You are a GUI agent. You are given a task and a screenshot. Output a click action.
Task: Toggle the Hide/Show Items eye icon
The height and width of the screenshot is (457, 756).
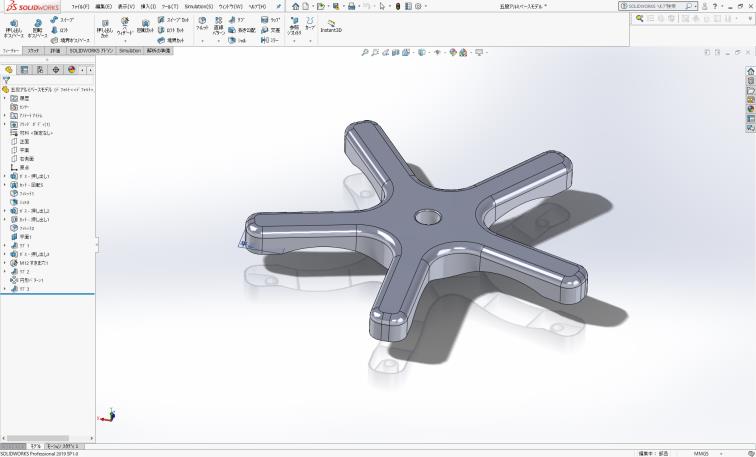point(439,52)
